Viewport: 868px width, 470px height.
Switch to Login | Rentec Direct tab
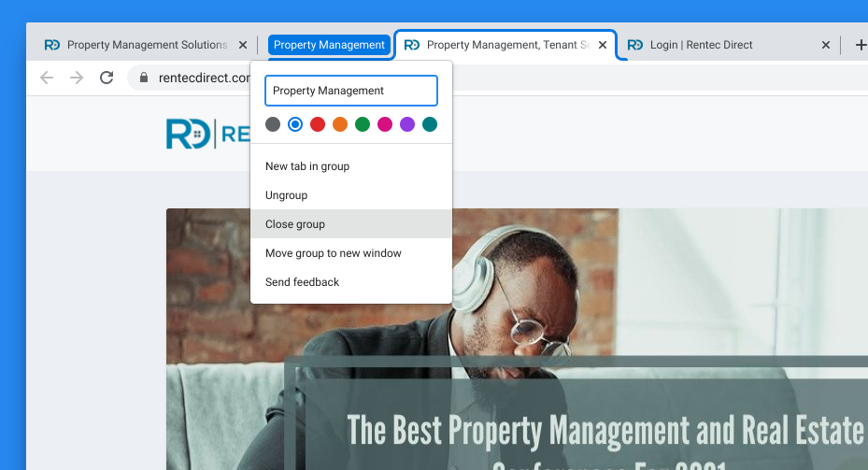coord(710,45)
